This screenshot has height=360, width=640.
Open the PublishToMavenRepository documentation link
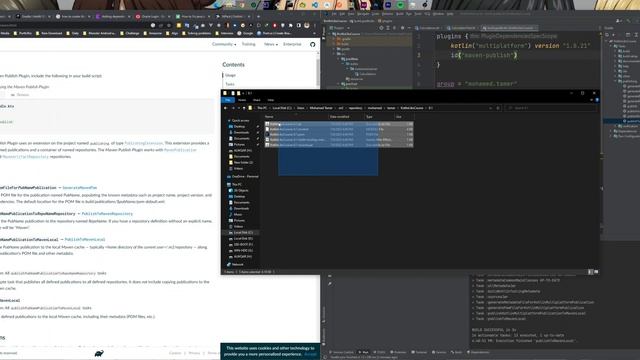click(x=107, y=214)
